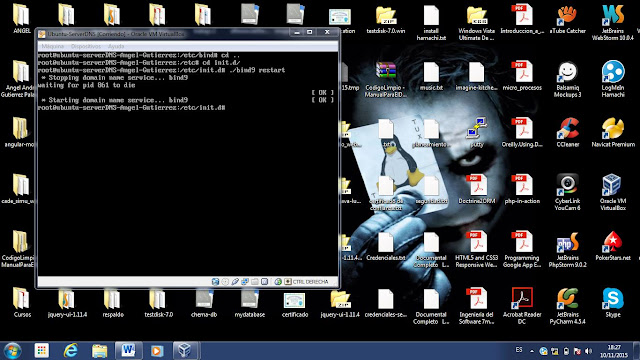640x360 pixels.
Task: Select the Balsamiq Mockups 3 shortcut
Action: (x=567, y=79)
